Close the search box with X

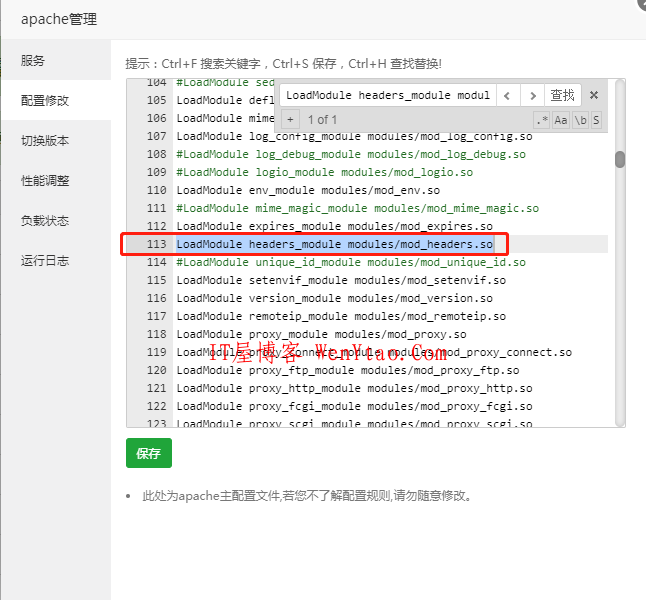coord(594,95)
